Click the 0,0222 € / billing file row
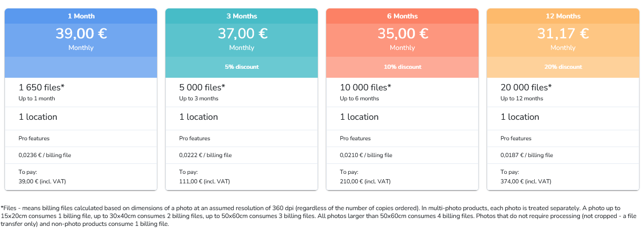644x228 pixels. click(x=205, y=156)
